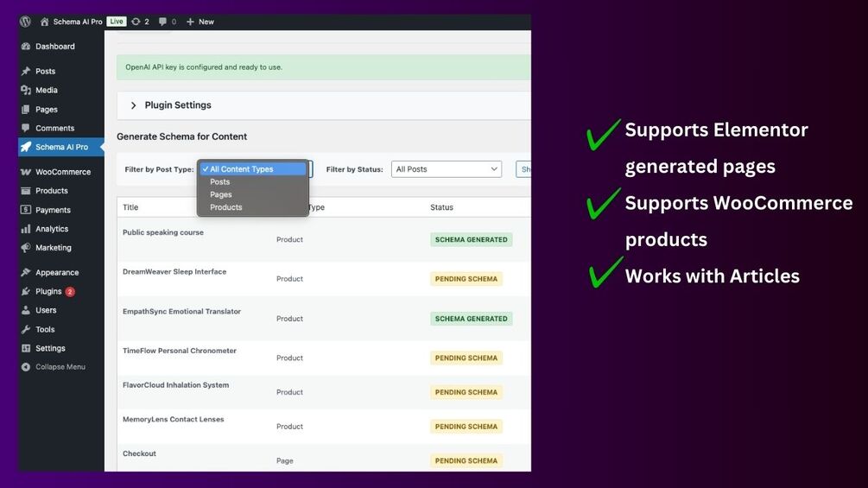Click the WooCommerce logo icon
The width and height of the screenshot is (868, 488).
(x=25, y=172)
